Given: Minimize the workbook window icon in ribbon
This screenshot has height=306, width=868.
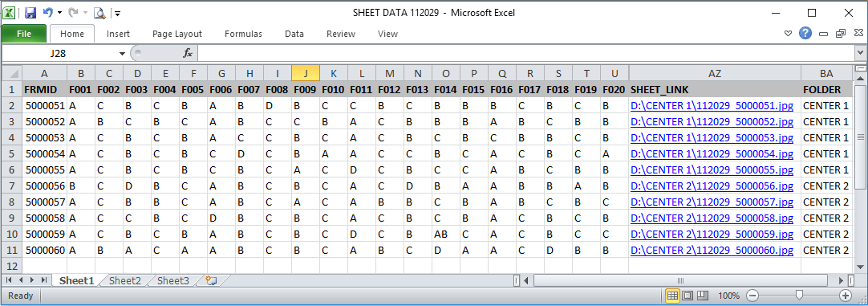Looking at the screenshot, I should tap(824, 34).
